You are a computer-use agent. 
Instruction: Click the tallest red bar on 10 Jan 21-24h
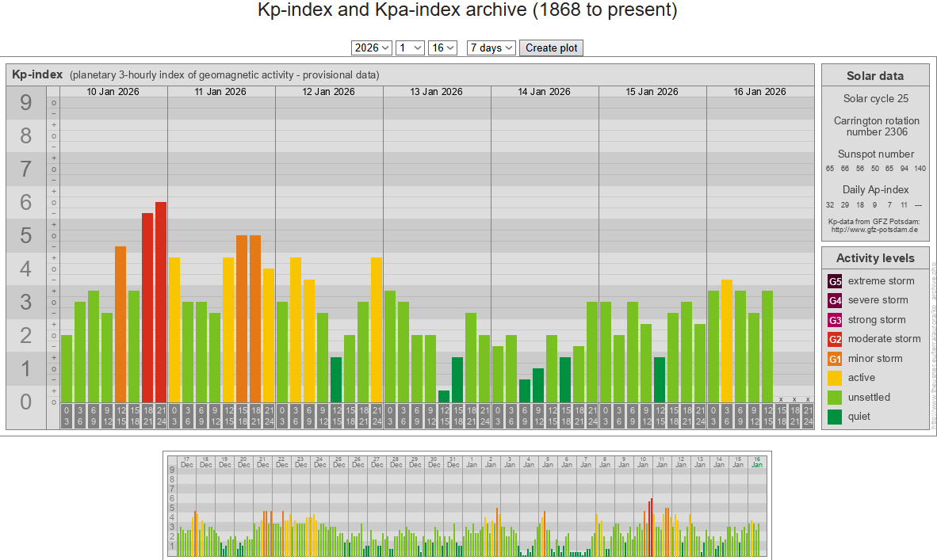161,302
